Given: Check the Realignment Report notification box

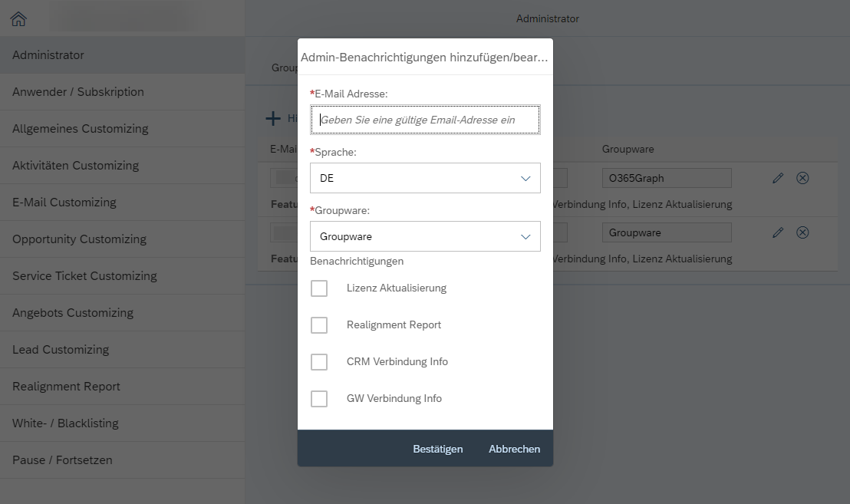Looking at the screenshot, I should pyautogui.click(x=319, y=325).
